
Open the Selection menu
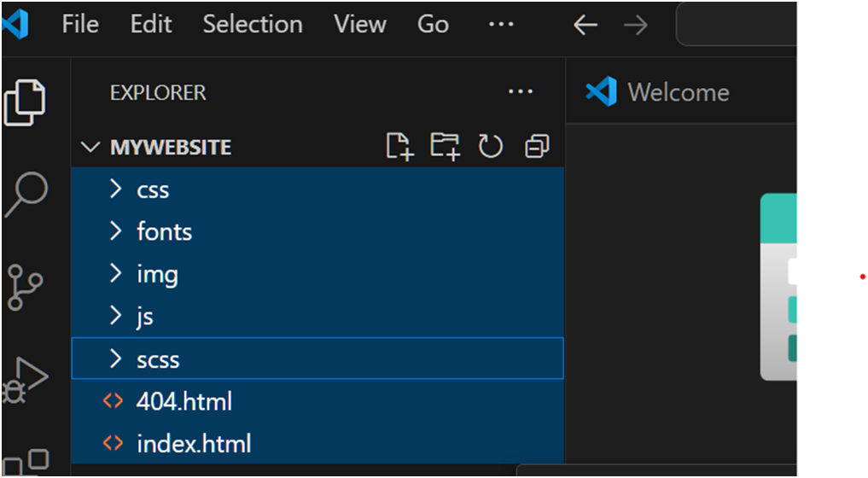[x=253, y=25]
